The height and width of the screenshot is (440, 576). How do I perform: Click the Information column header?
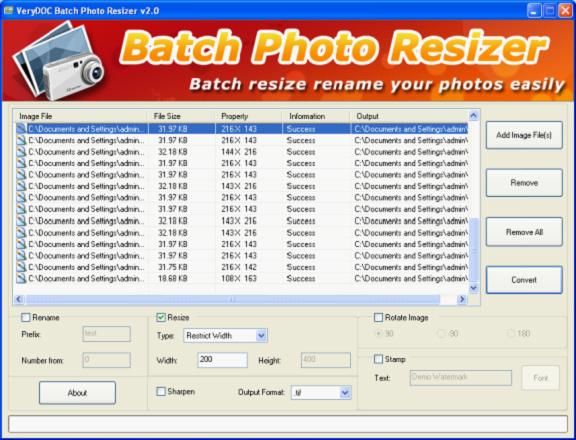(x=316, y=116)
